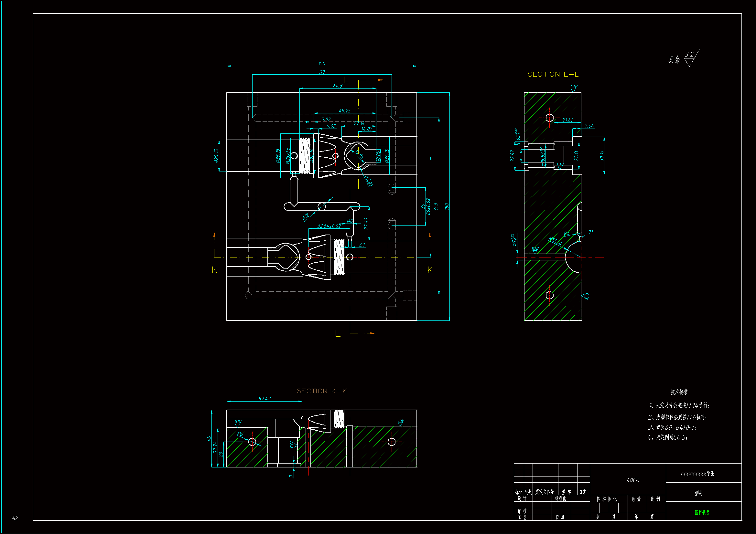
Task: Select the R12.56 radius label
Action: [x=556, y=241]
